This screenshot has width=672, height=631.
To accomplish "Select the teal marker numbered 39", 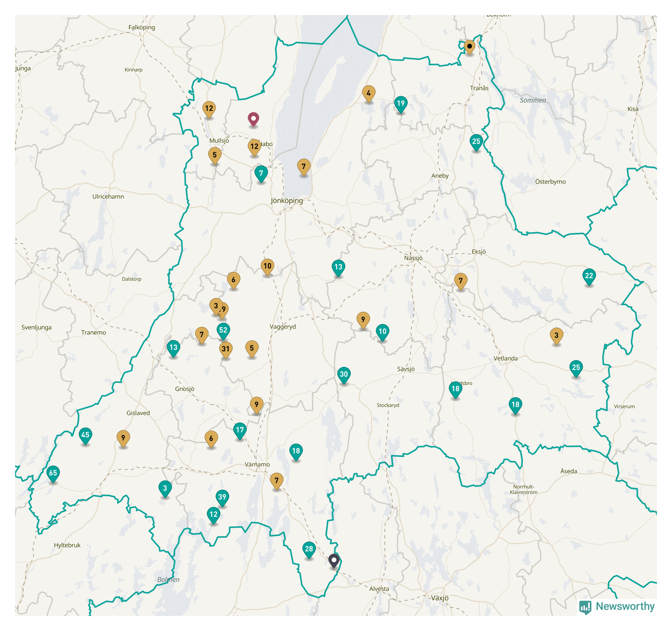I will point(222,498).
